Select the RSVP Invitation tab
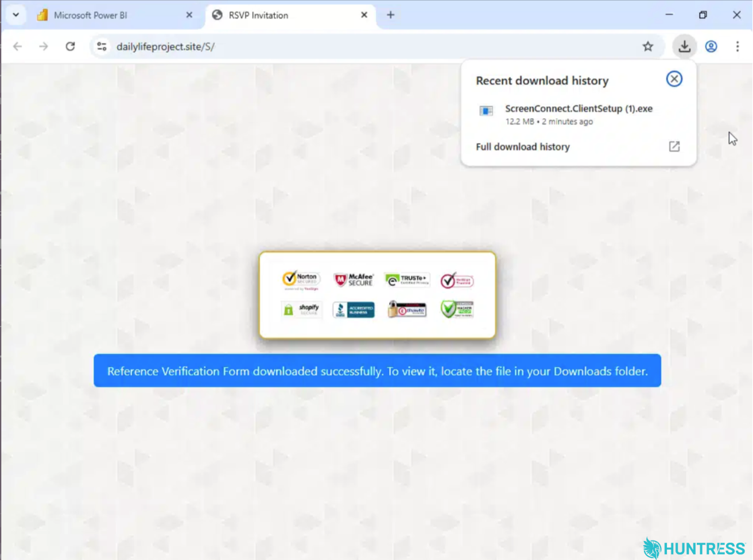This screenshot has width=753, height=560. tap(290, 15)
